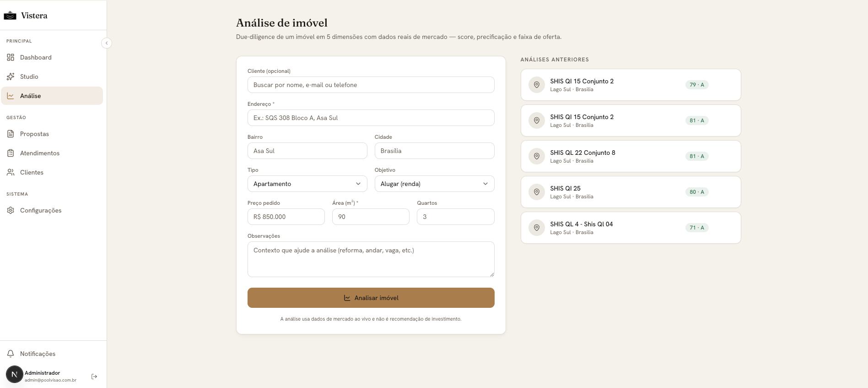Viewport: 868px width, 388px height.
Task: Click the Notificações bell icon
Action: [11, 354]
